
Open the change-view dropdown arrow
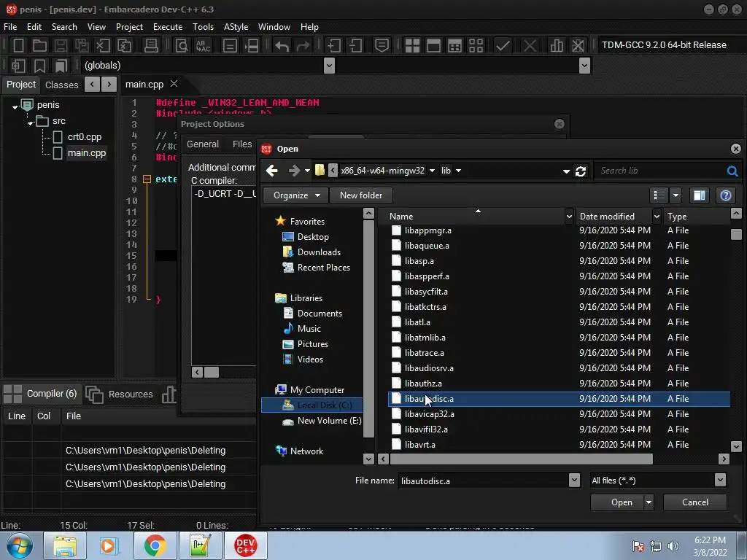pos(676,195)
